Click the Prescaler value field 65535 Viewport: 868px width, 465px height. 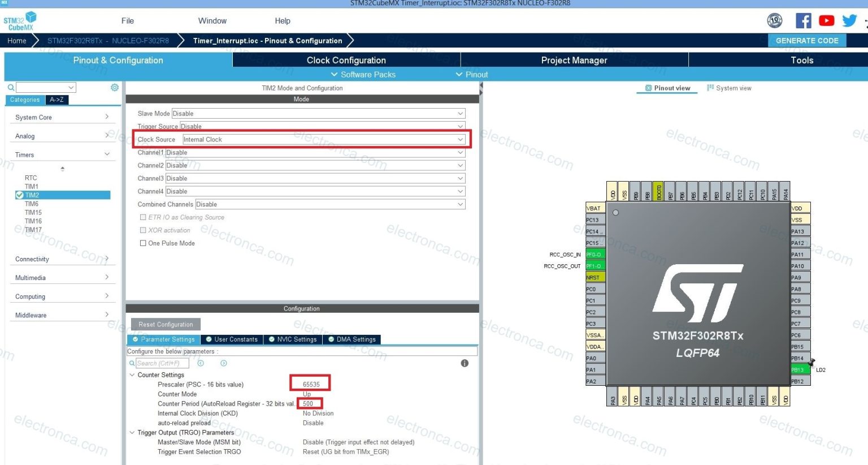pos(310,384)
